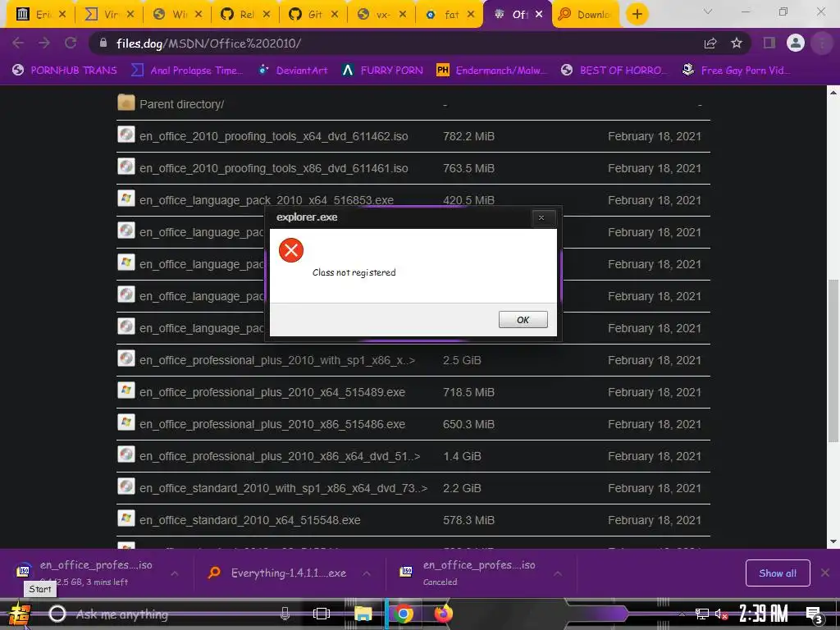
Task: Open en_office_professional_plus_2010_x64_515489.exe link
Action: 272,392
